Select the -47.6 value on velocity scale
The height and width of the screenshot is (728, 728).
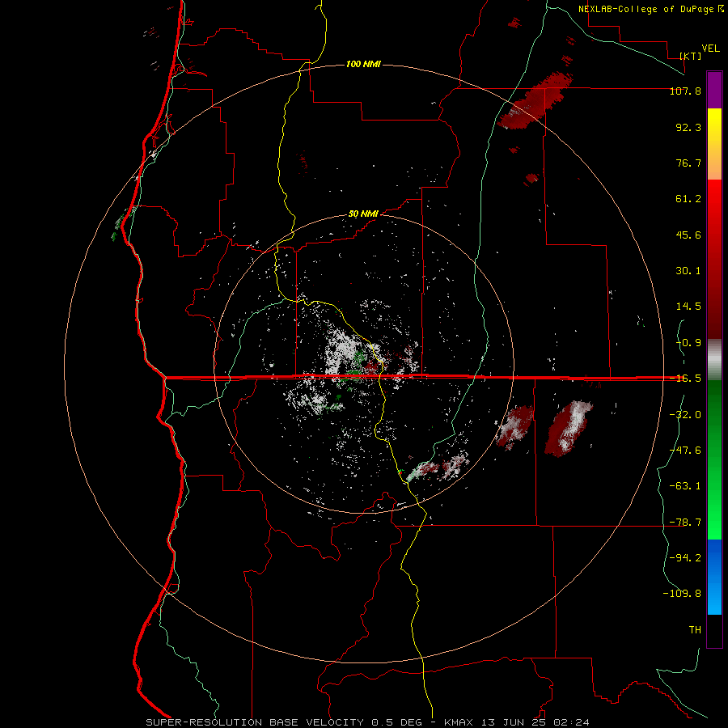point(685,451)
